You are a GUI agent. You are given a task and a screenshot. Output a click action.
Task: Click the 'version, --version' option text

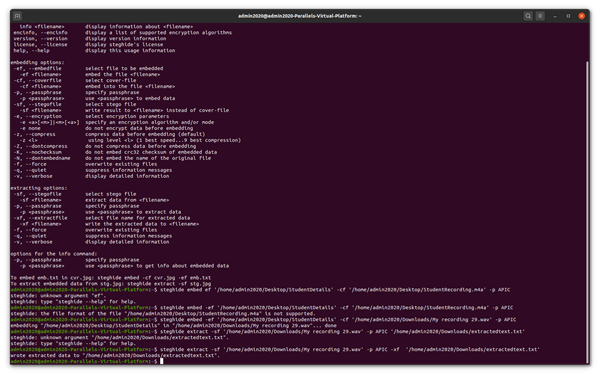point(41,39)
